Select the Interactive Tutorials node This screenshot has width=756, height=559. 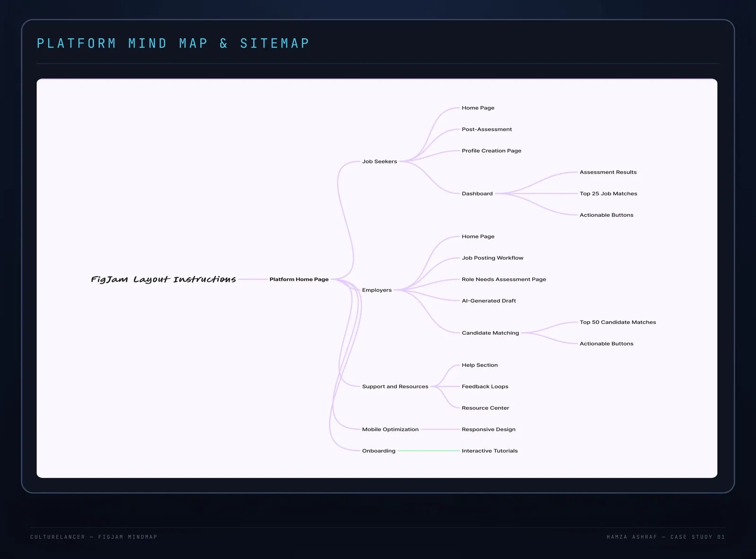click(490, 451)
